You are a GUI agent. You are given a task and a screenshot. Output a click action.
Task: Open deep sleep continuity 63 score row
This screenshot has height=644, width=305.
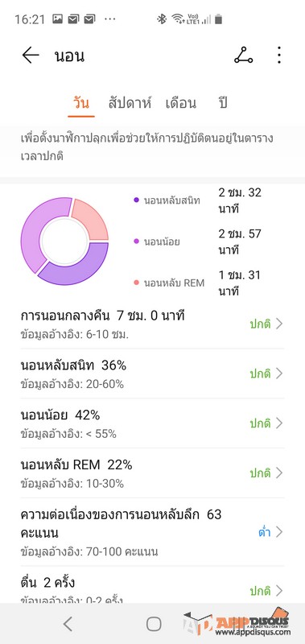[152, 532]
